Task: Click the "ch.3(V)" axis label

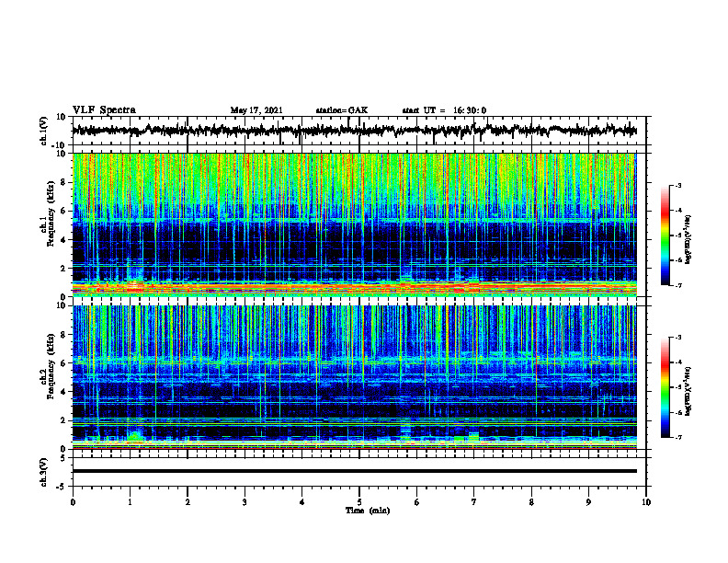Action: click(44, 472)
